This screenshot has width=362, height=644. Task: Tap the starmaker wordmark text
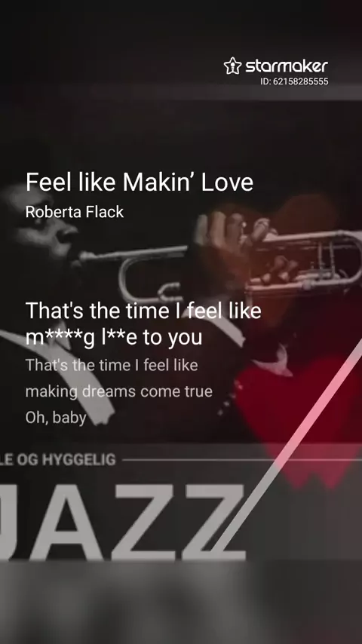(287, 66)
